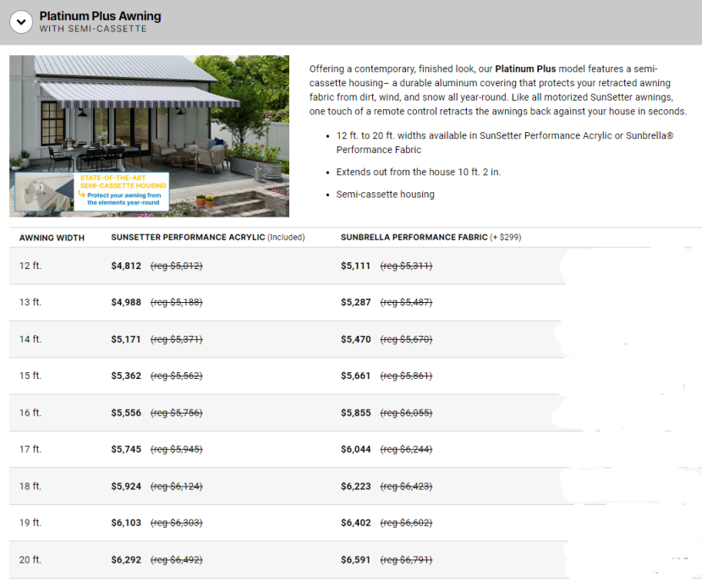
Task: Click the $5,111 Sunbrella price
Action: coord(355,266)
